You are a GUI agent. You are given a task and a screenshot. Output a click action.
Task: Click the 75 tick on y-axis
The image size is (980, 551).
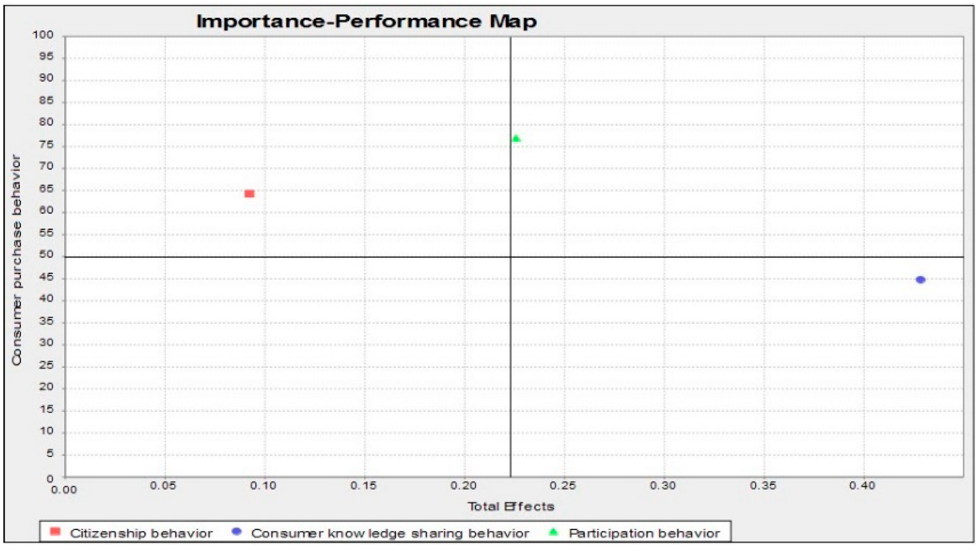46,145
